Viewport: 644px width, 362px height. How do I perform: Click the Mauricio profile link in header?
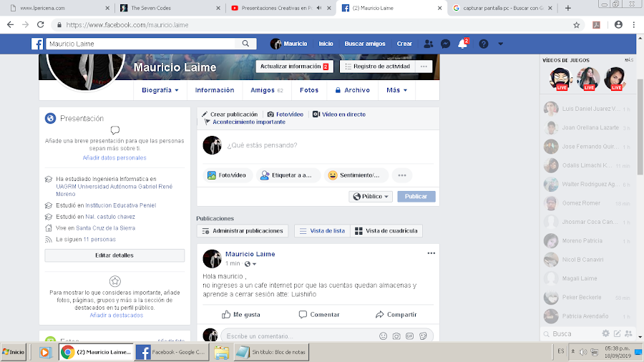(289, 44)
